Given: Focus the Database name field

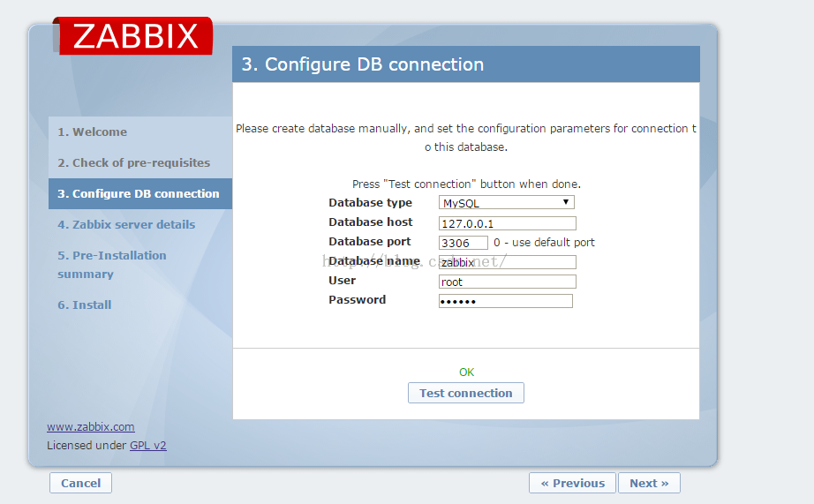Looking at the screenshot, I should point(507,262).
